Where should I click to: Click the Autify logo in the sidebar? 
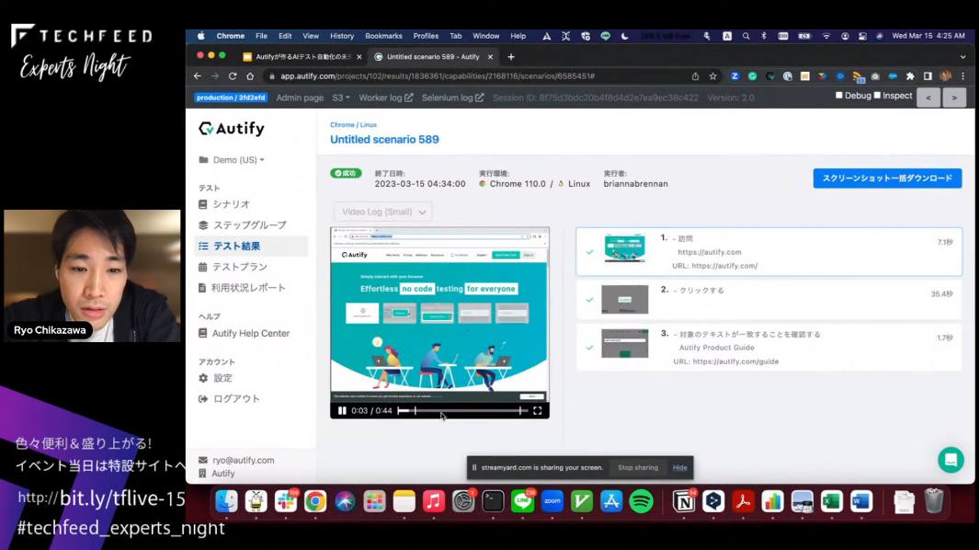(x=232, y=129)
